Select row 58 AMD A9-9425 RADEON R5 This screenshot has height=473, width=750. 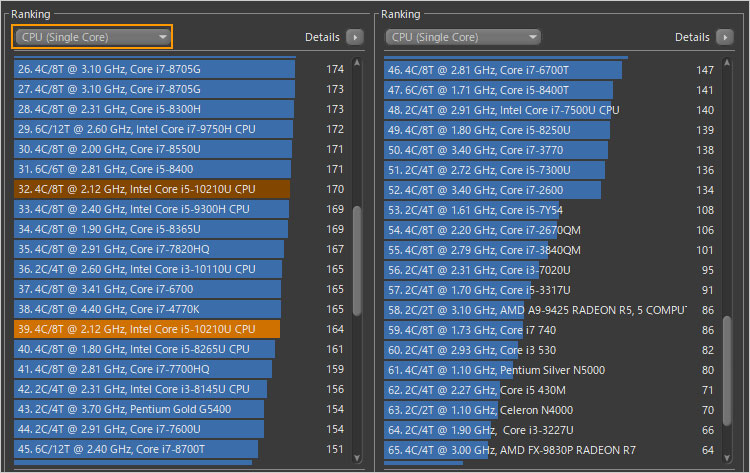point(549,310)
